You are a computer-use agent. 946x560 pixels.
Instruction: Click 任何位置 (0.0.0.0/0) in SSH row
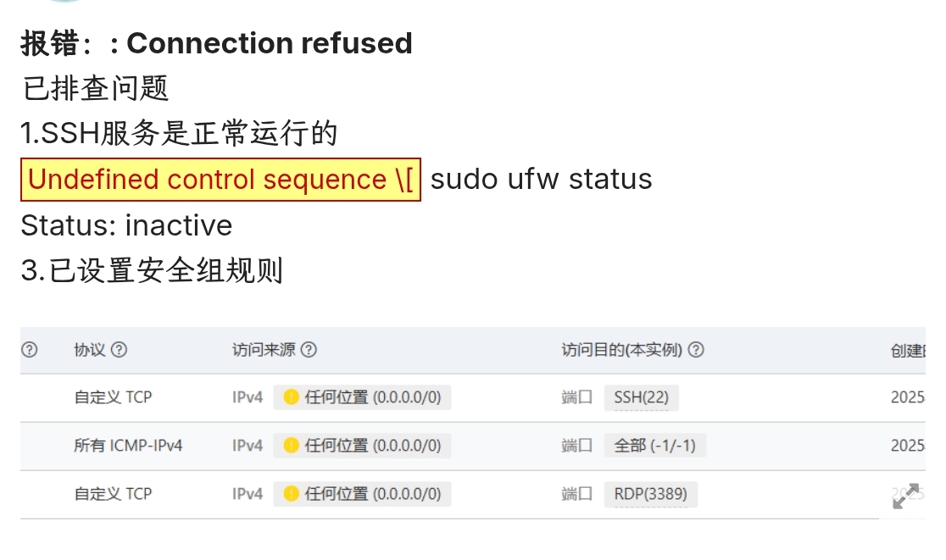(x=372, y=397)
